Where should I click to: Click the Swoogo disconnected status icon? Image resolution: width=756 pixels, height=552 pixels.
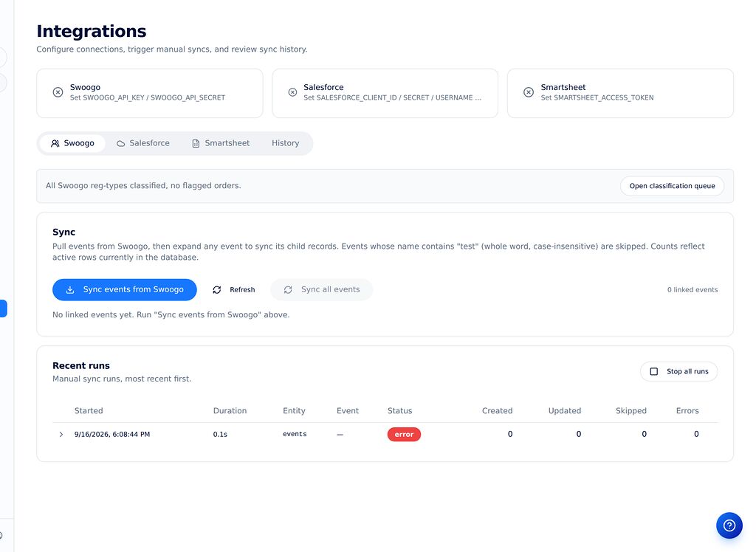58,92
